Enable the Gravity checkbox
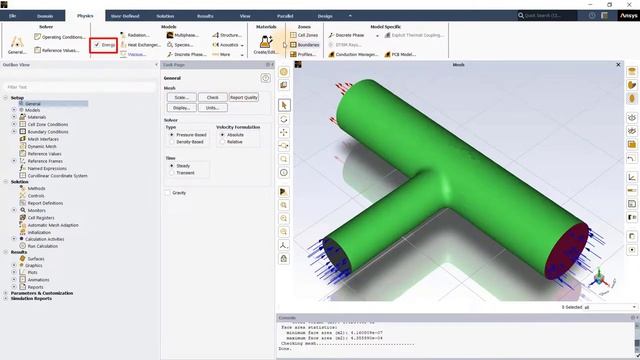 (168, 193)
